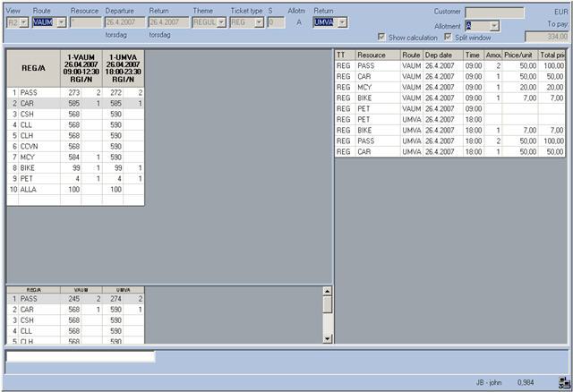Select CSH row in lower grid

(x=75, y=320)
